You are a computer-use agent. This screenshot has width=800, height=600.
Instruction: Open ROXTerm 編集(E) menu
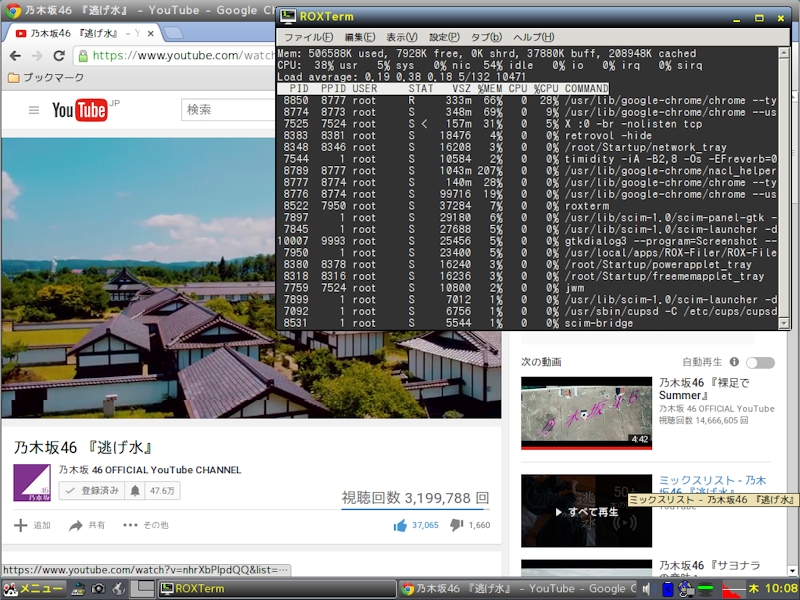(x=360, y=37)
